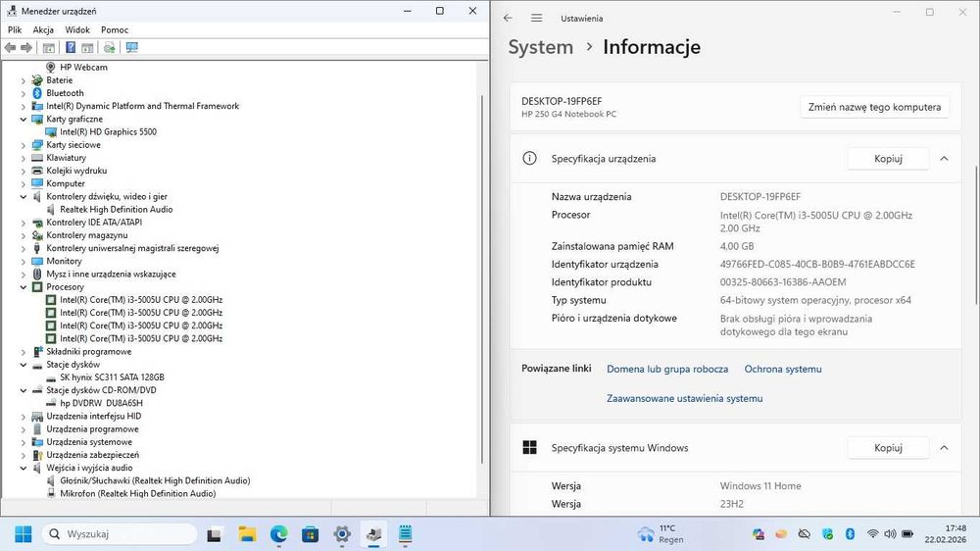Image resolution: width=980 pixels, height=551 pixels.
Task: Open Zaawansowane ustawienia systemu link
Action: (x=684, y=398)
